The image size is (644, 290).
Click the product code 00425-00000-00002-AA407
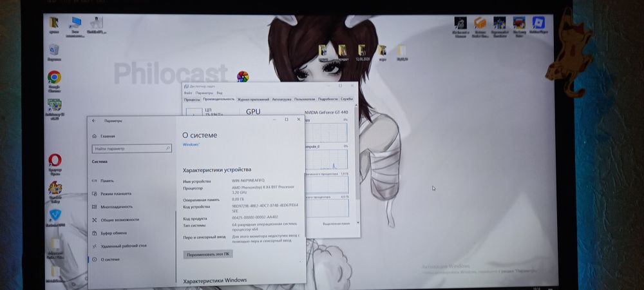pyautogui.click(x=255, y=218)
